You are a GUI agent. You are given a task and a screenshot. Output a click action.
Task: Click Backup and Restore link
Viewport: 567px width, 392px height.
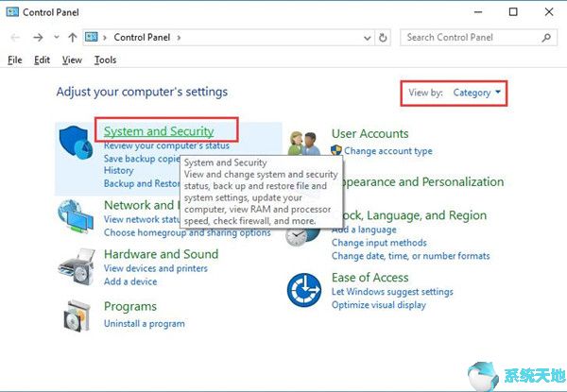(142, 183)
